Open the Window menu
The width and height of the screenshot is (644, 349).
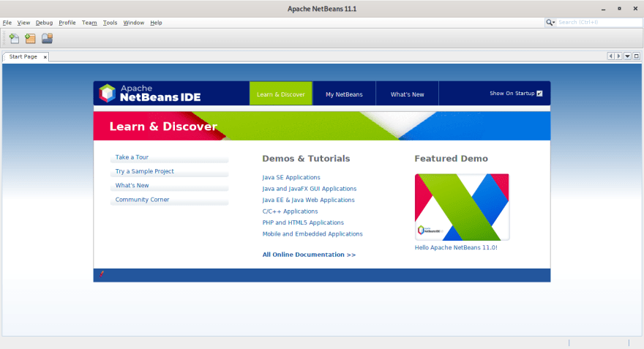coord(133,23)
